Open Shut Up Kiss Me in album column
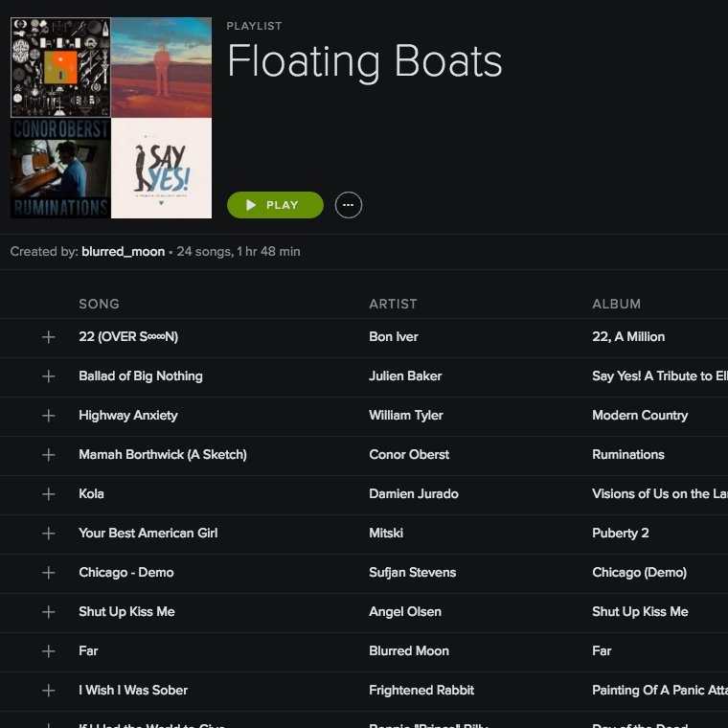728x728 pixels. click(640, 612)
